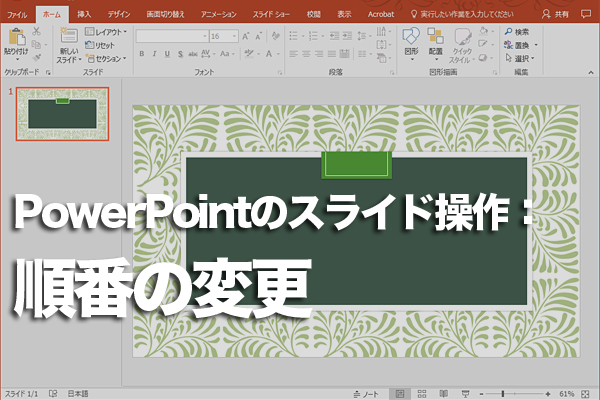
Task: Click the Center alignment icon
Action: click(306, 54)
